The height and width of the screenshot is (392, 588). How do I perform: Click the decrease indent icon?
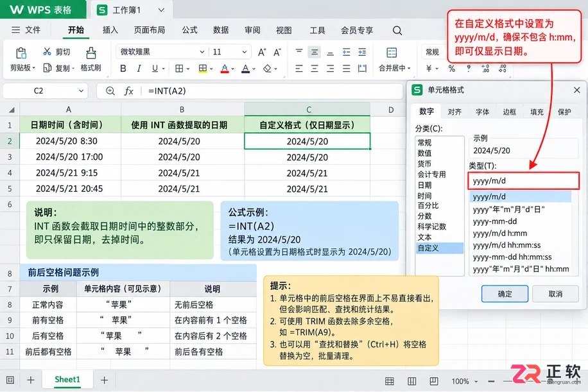(346, 52)
